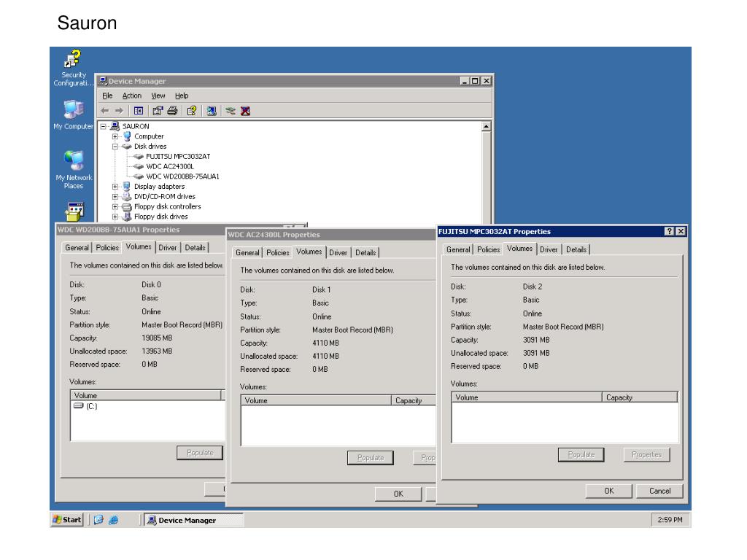Launch Internet Explorer from quick launch
The height and width of the screenshot is (560, 747).
[113, 519]
